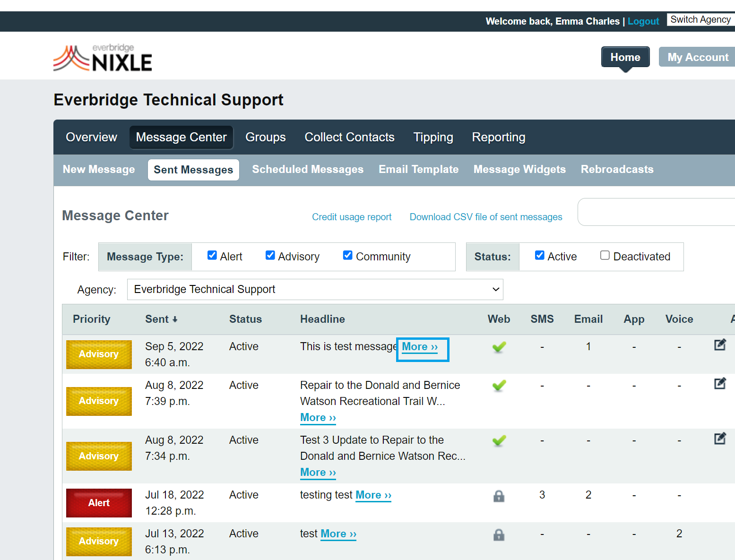Viewport: 735px width, 560px height.
Task: Sort by Sent column arrow
Action: coord(175,319)
